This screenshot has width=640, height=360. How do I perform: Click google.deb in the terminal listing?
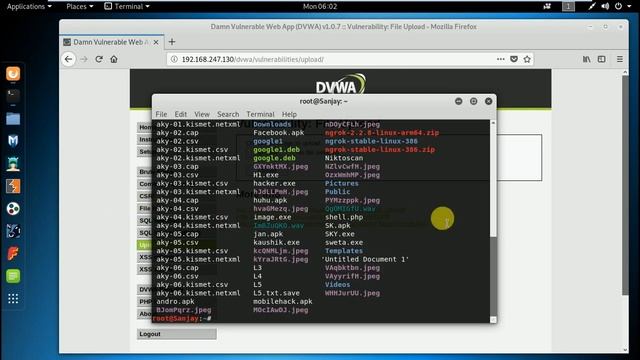(x=274, y=158)
